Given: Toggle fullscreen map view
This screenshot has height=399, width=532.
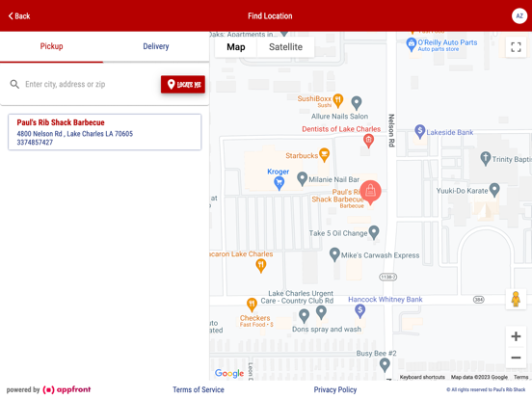Looking at the screenshot, I should click(516, 47).
